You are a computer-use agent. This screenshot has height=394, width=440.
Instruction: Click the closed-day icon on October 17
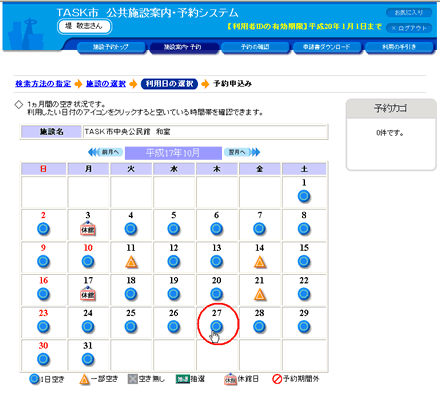tap(88, 294)
